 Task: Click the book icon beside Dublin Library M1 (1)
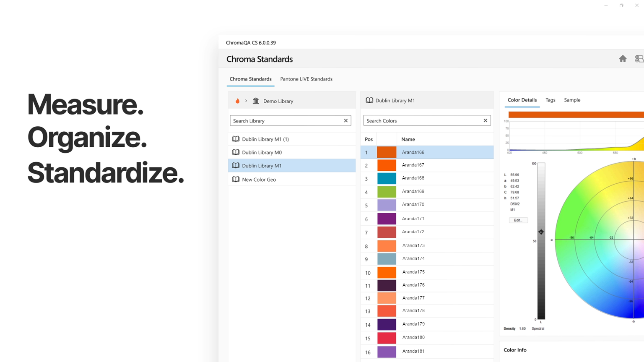[x=236, y=139]
